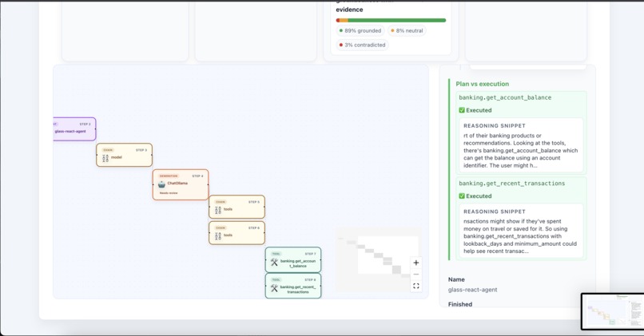
Task: Click the STEP 6 label
Action: tap(254, 227)
